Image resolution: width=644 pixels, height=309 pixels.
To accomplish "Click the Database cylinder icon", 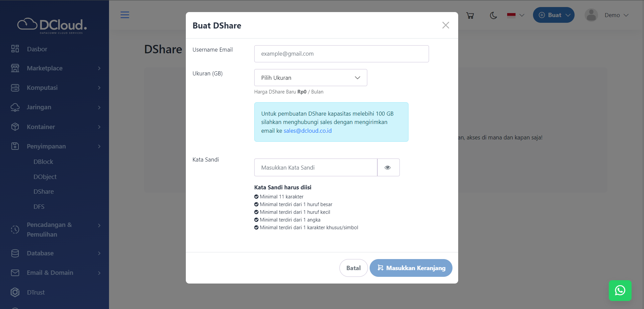I will point(15,253).
